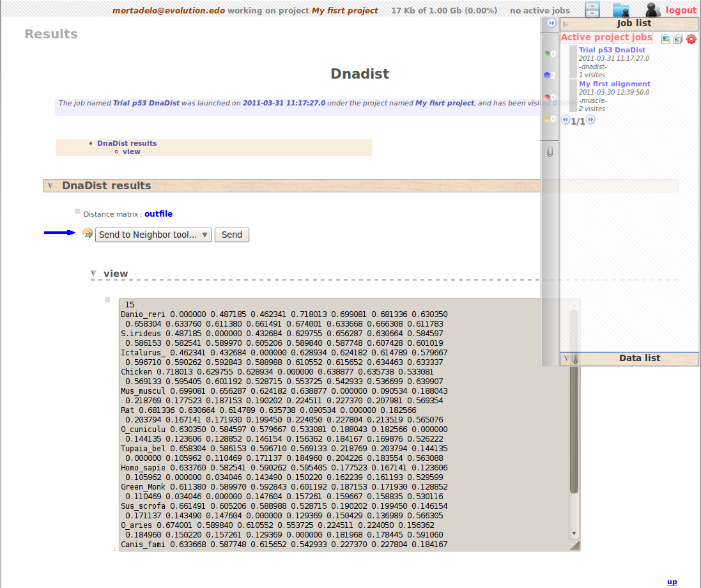Open the Send to Neighbor tool dropdown
Viewport: 701px width, 588px height.
(x=153, y=235)
